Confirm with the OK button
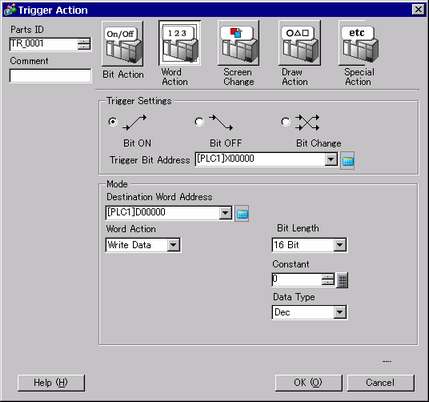This screenshot has height=402, width=429. [308, 383]
